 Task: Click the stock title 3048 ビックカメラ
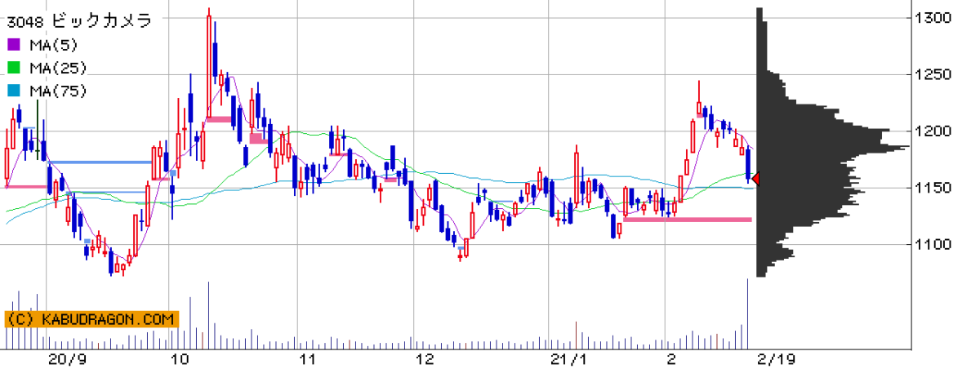click(x=79, y=21)
